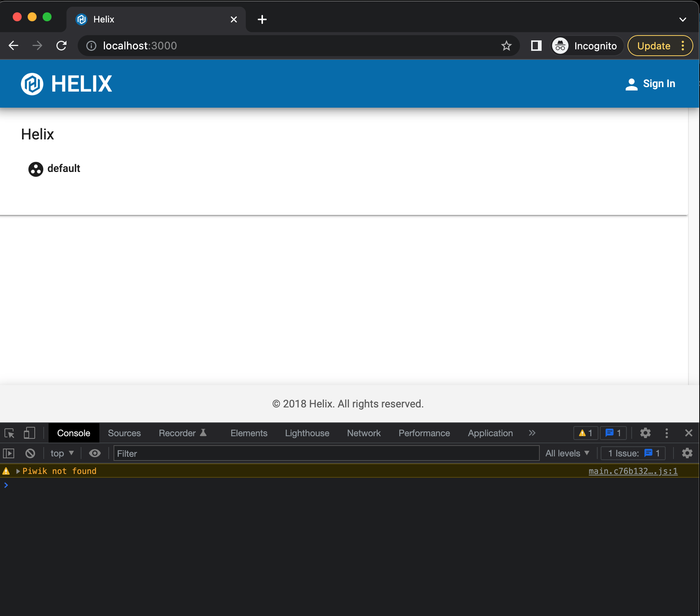700x616 pixels.
Task: Clear the console messages
Action: click(30, 453)
